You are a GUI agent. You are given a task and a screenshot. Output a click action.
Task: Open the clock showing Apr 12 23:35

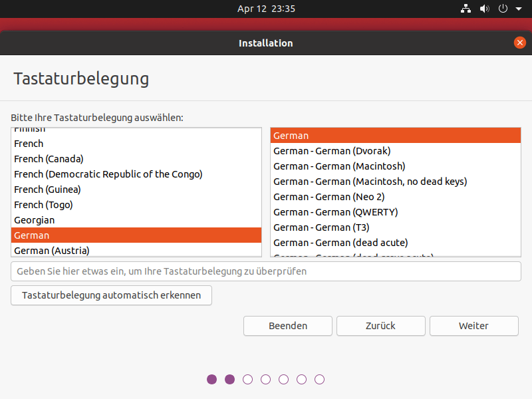[266, 9]
